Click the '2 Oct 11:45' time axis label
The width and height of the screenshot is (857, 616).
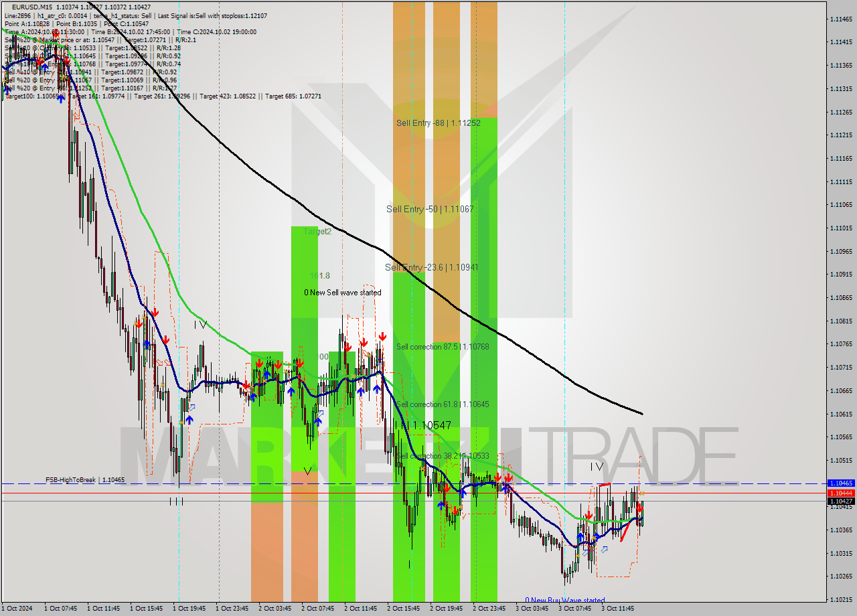(361, 609)
